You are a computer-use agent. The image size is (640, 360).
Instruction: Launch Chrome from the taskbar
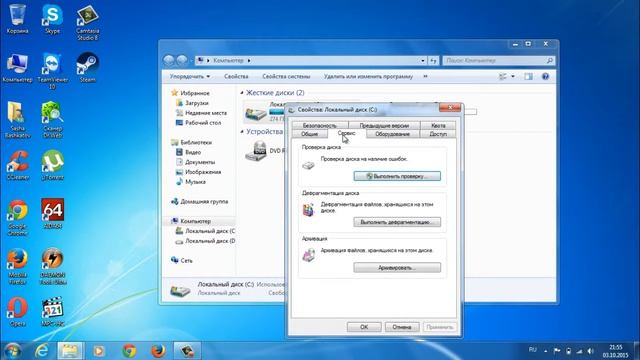[x=129, y=351]
